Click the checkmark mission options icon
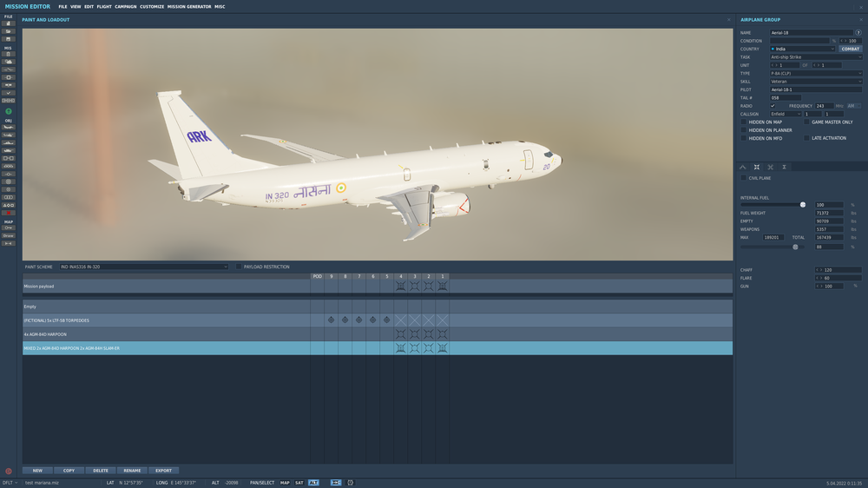This screenshot has height=488, width=868. 9,93
